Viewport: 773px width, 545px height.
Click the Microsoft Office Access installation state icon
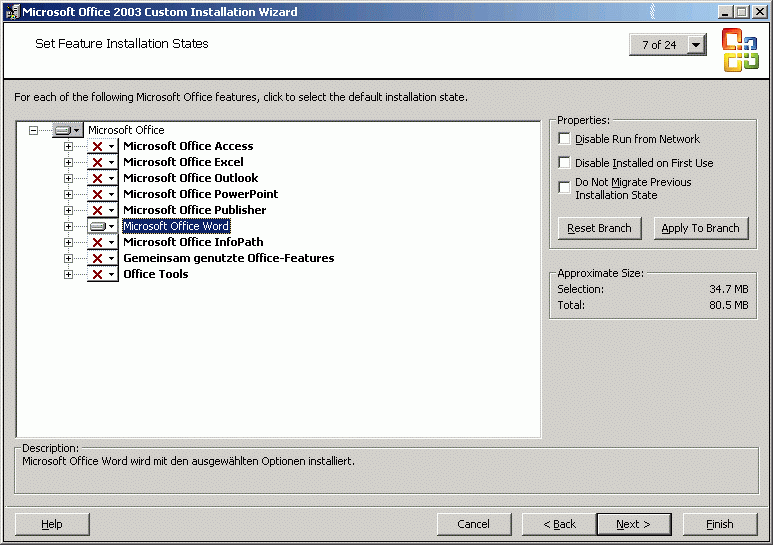pos(103,146)
